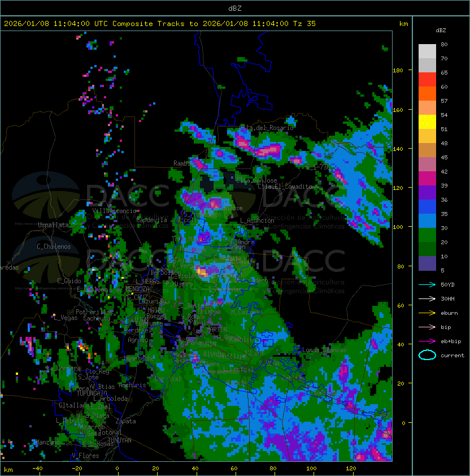The image size is (470, 476).
Task: Click the Zapata place label
Action: (x=125, y=421)
